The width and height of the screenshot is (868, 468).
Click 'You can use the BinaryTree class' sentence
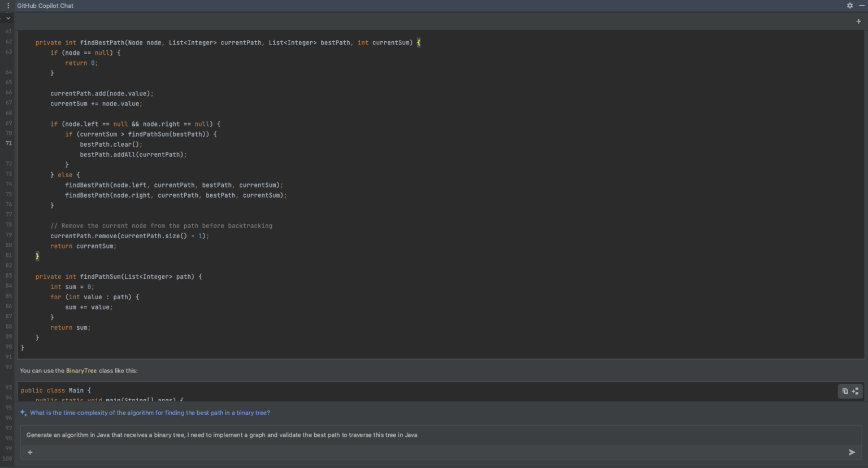click(x=79, y=371)
